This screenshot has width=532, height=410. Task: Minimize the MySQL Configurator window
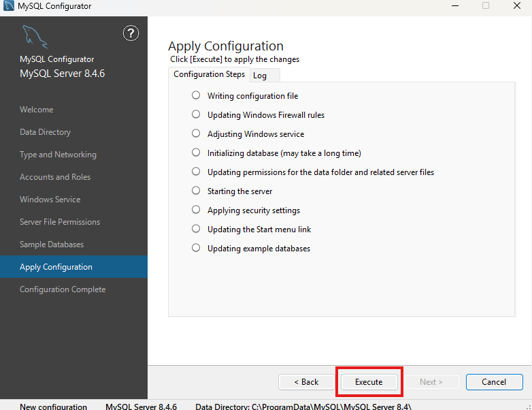click(x=455, y=5)
